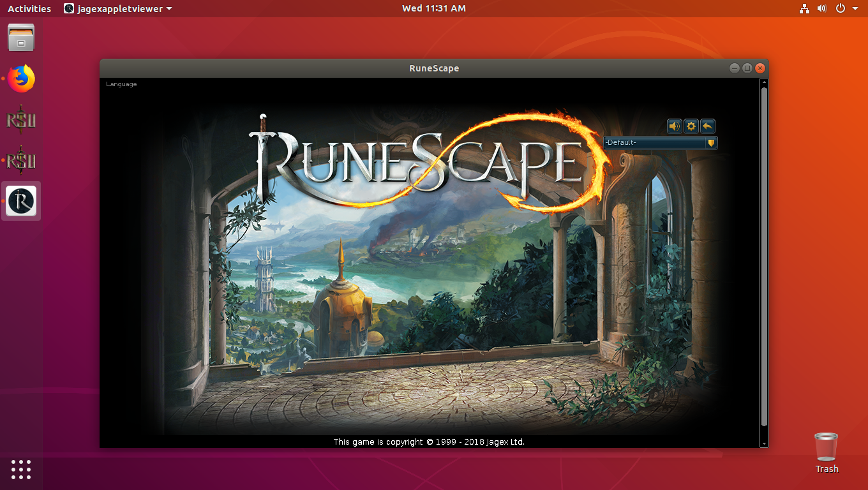Click the network status icon in the top bar

tap(804, 8)
